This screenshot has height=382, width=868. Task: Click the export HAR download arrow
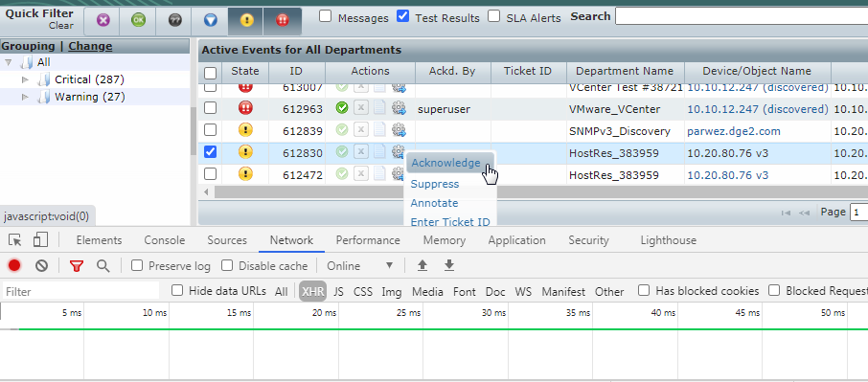(x=449, y=266)
